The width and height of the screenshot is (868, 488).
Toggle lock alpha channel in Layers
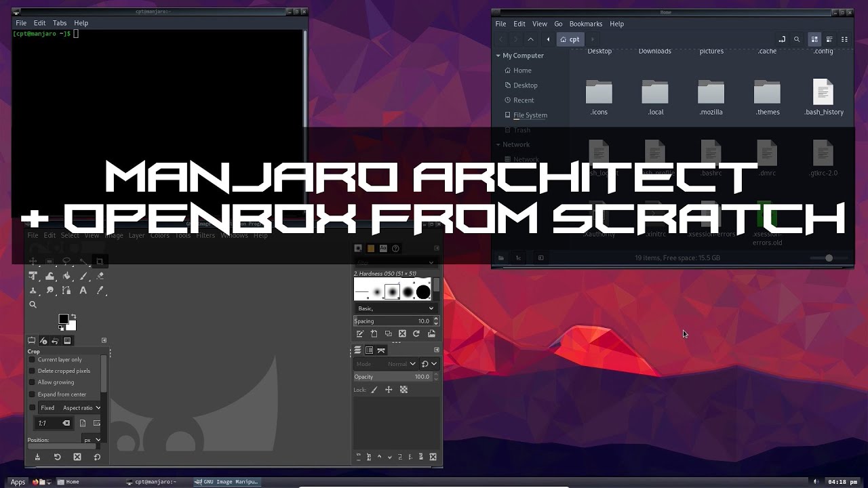(x=403, y=390)
